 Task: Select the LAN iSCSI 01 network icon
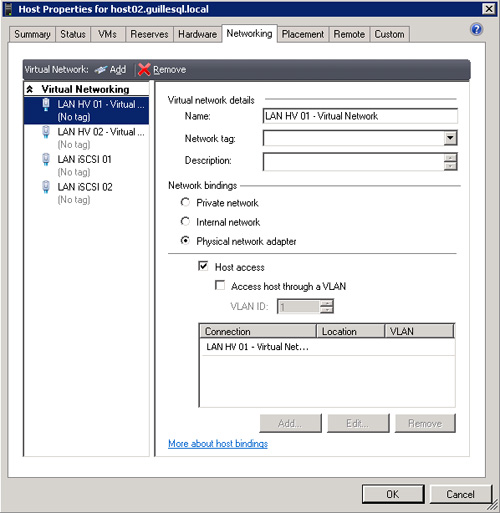[x=46, y=159]
